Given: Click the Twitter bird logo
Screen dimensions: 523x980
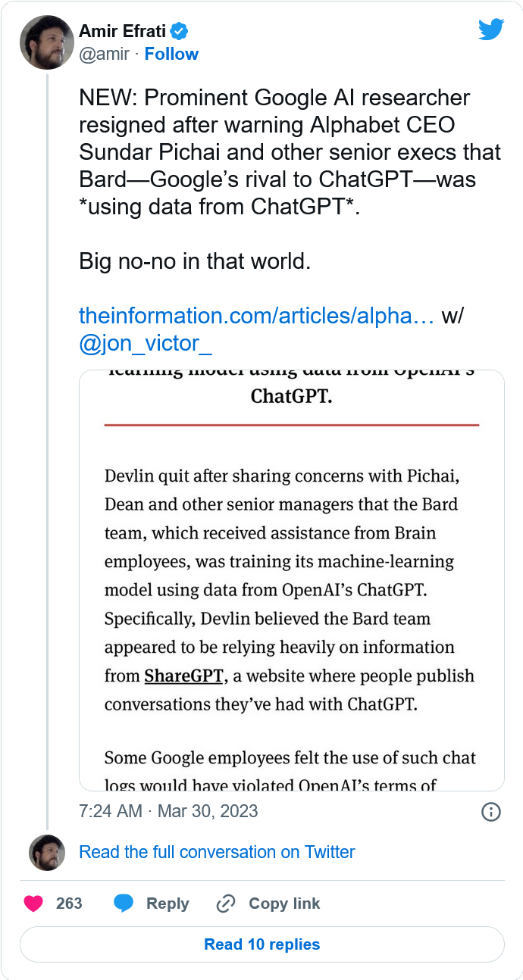Looking at the screenshot, I should tap(491, 30).
